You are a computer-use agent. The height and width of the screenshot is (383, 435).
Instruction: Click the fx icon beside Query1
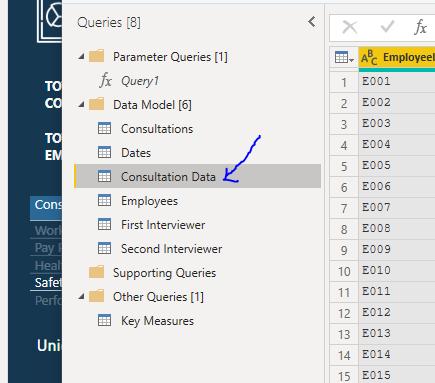105,81
